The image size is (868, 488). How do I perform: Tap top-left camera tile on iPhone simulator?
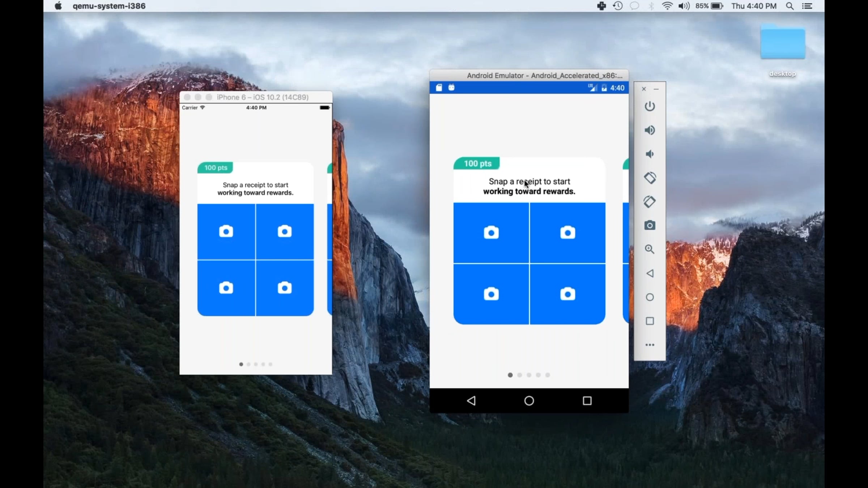tap(226, 231)
